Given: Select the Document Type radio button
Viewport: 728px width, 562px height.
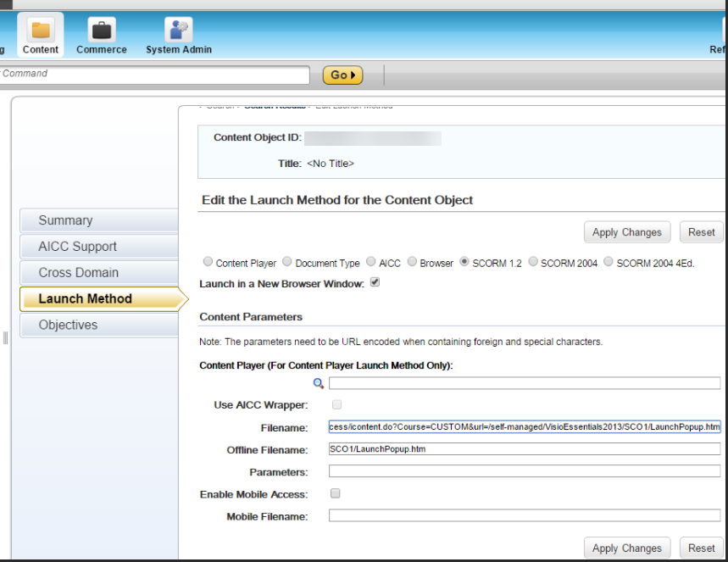Looking at the screenshot, I should (x=287, y=262).
